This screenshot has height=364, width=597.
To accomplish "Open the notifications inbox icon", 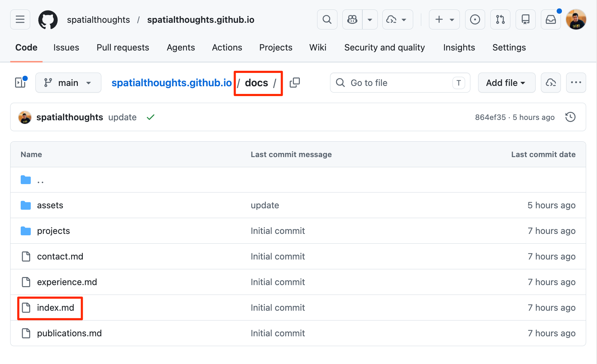I will coord(551,20).
